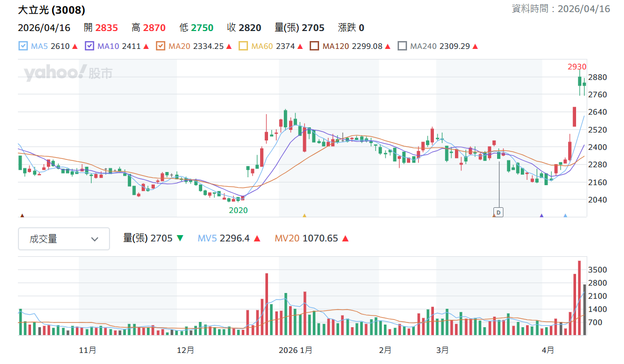Click the tallest red volume bar in April
Viewport: 624px width, 364px height.
tap(579, 298)
